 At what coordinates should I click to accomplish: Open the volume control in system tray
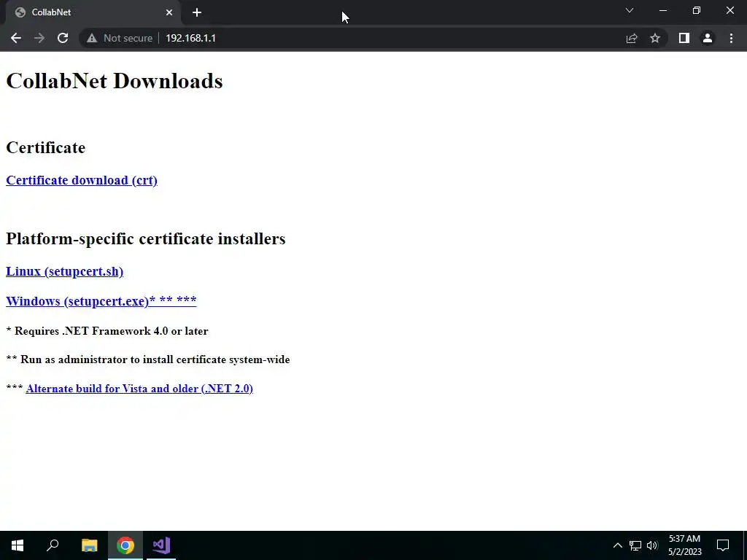pos(652,545)
